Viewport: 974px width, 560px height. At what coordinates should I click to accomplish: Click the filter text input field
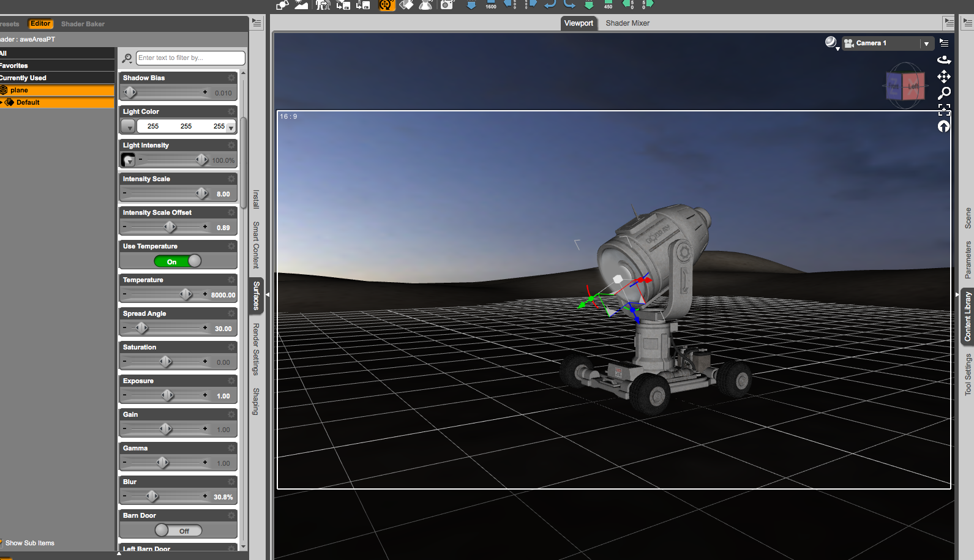(x=190, y=58)
